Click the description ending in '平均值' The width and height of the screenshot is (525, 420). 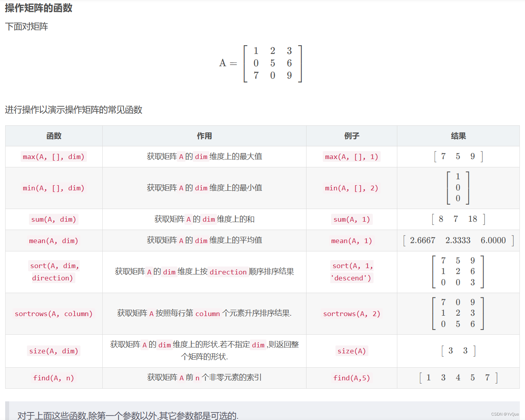(x=204, y=240)
